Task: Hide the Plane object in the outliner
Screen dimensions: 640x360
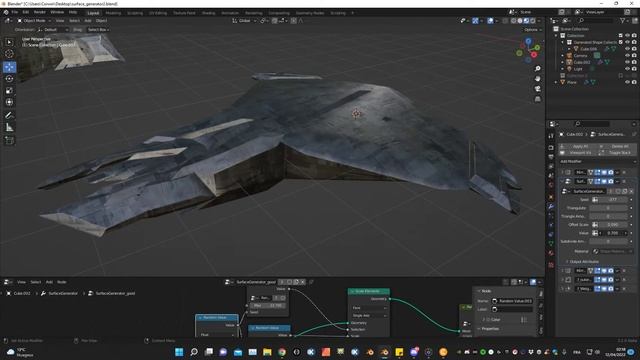Action: coord(627,82)
